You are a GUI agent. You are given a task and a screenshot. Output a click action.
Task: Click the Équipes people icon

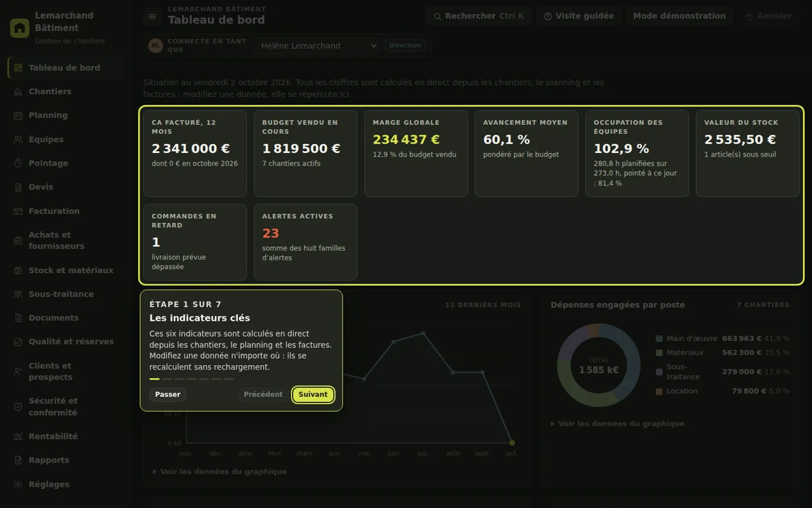click(18, 140)
